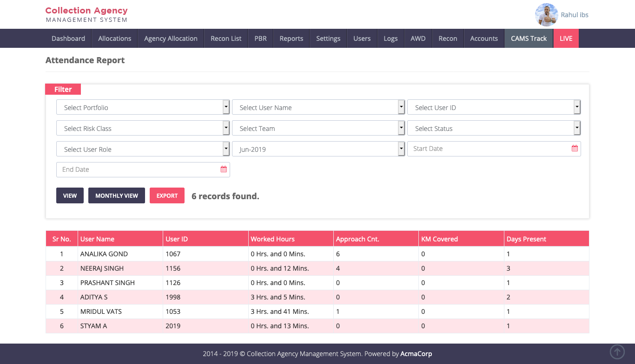Click the Start Date calendar icon
The height and width of the screenshot is (364, 635).
tap(575, 149)
